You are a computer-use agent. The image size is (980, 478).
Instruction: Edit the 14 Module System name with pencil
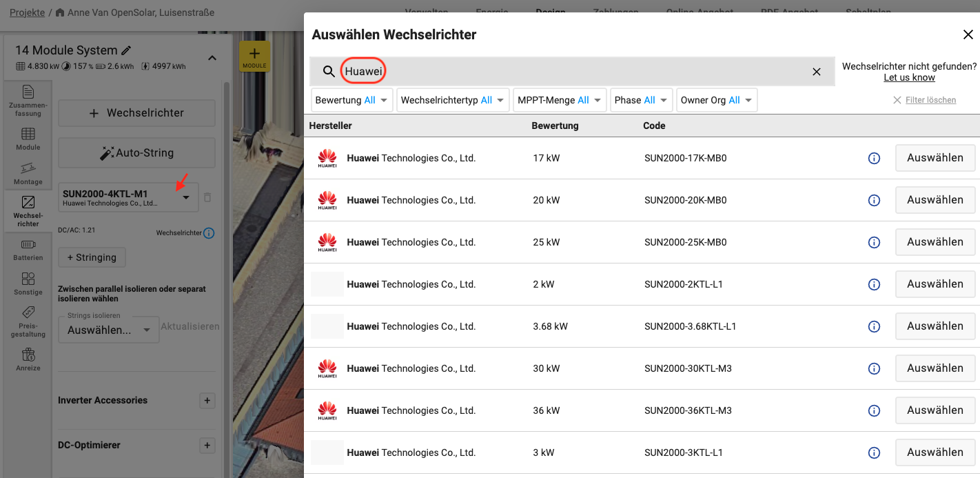click(126, 50)
